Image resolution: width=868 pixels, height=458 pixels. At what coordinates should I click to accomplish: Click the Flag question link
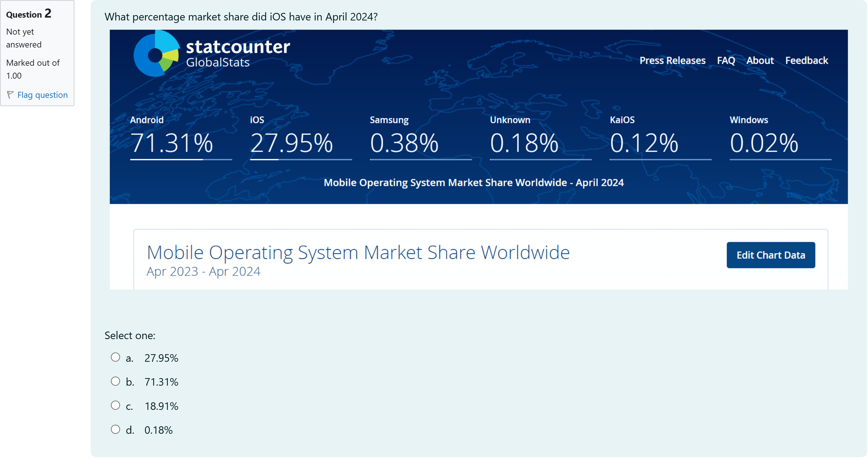pyautogui.click(x=43, y=95)
